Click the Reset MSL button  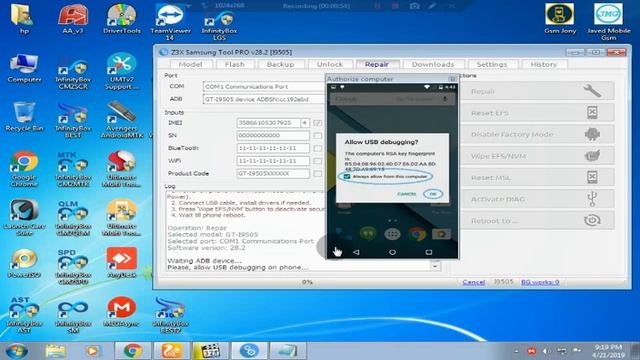[x=537, y=178]
